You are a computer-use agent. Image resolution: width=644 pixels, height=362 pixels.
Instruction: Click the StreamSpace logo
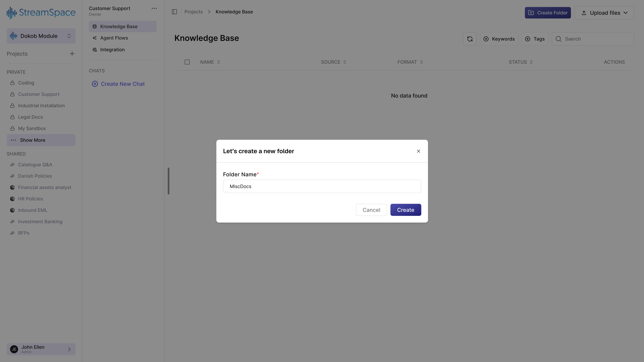pos(41,13)
